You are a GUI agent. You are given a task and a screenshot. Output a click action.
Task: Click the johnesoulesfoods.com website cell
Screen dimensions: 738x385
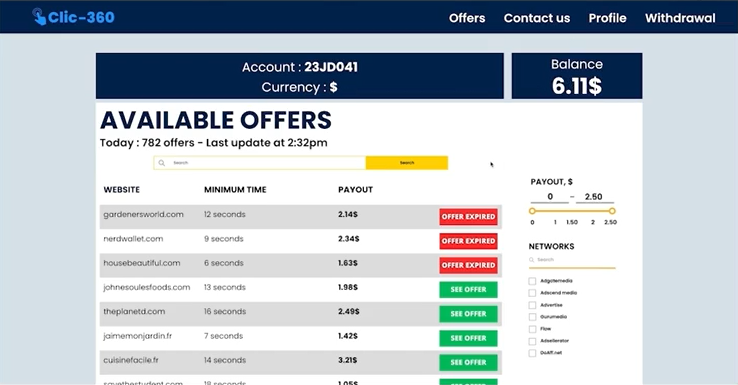(147, 288)
